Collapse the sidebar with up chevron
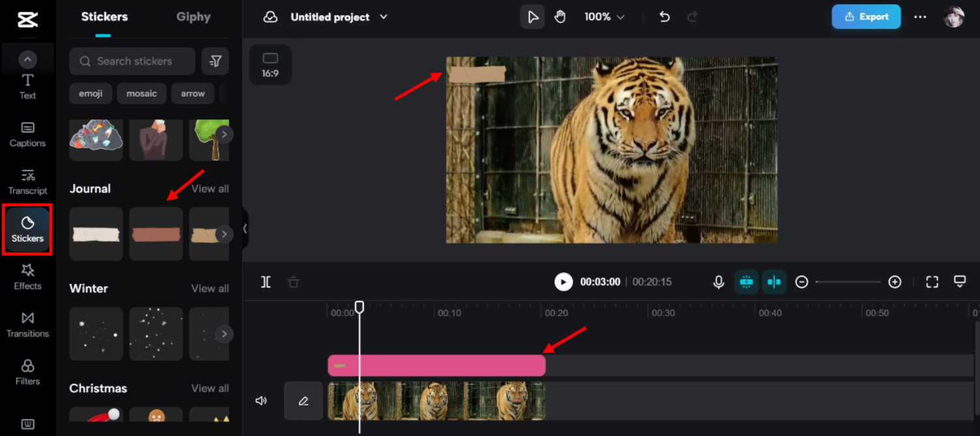The width and height of the screenshot is (980, 436). point(27,59)
